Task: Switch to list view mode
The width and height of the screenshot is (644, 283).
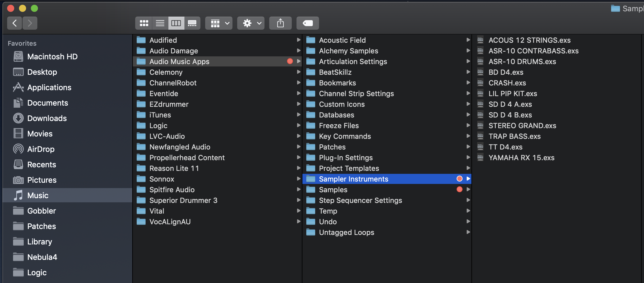Action: 160,23
